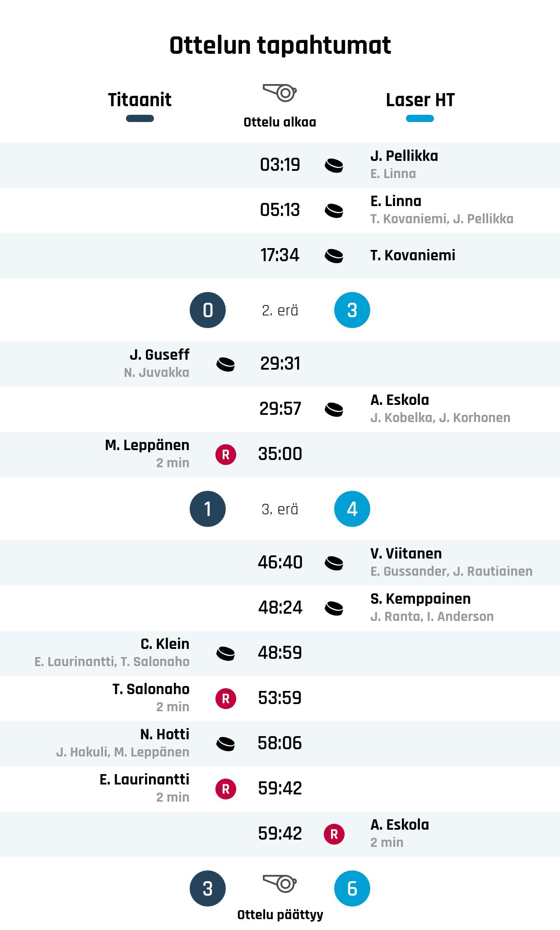Click scorer name J. Pellikka
This screenshot has width=560, height=930.
tap(404, 156)
